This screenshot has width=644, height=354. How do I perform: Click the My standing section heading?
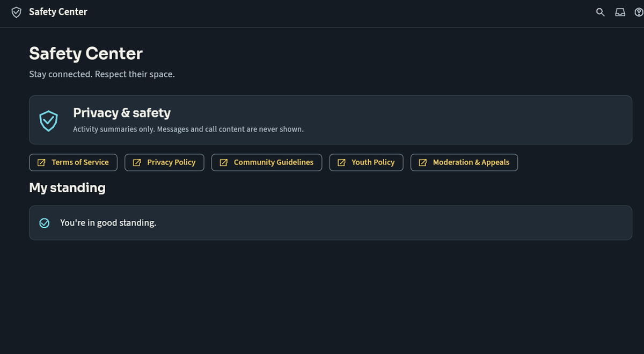coord(67,187)
